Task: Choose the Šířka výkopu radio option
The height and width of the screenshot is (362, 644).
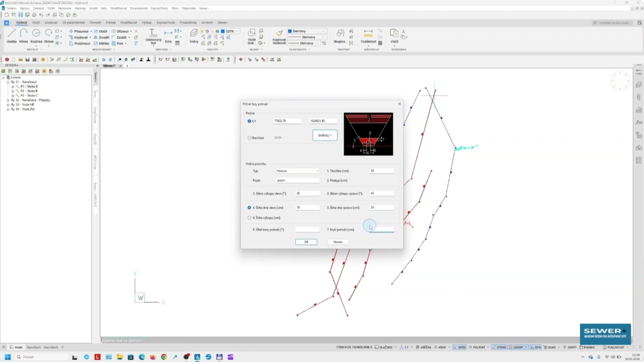Action: tap(250, 217)
